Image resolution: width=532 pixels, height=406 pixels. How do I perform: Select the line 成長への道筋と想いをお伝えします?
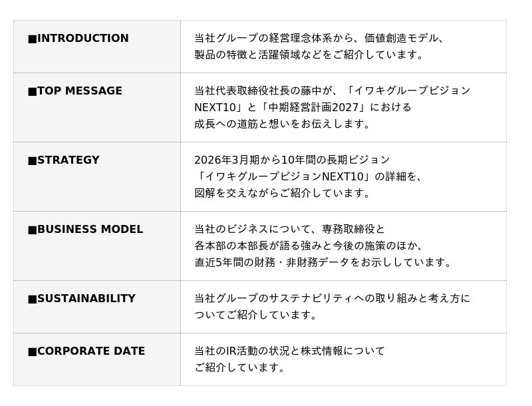pyautogui.click(x=283, y=124)
